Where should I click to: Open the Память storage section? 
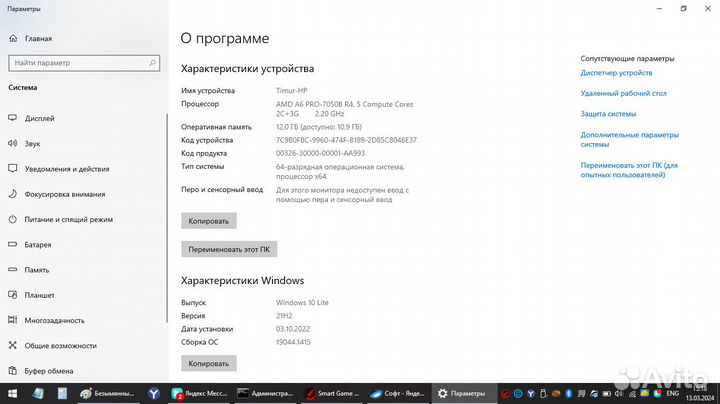(x=28, y=269)
